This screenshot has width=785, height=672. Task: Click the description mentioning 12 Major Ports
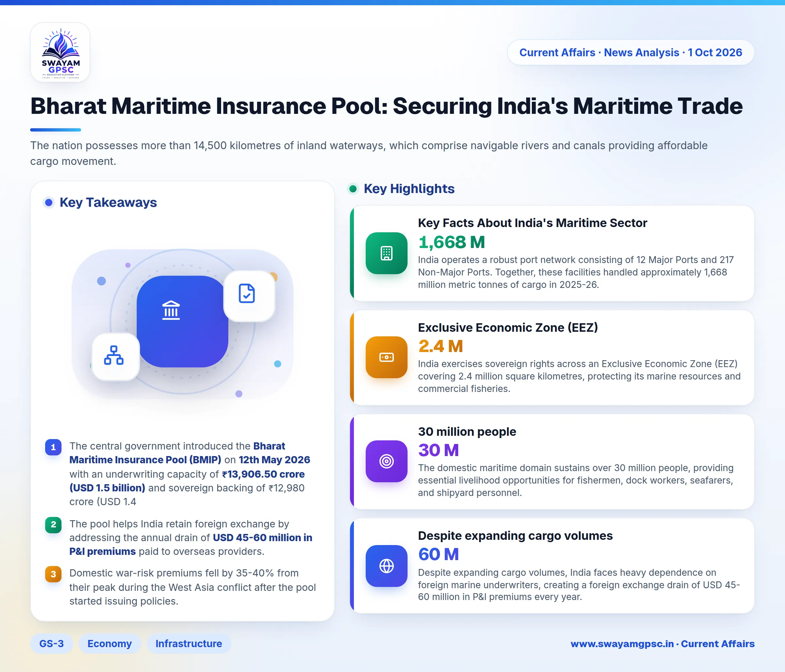[x=576, y=272]
